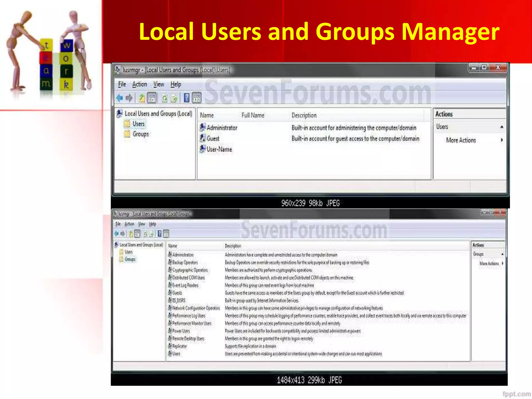532x399 pixels.
Task: Select Groups label in upper window tree
Action: [x=141, y=134]
